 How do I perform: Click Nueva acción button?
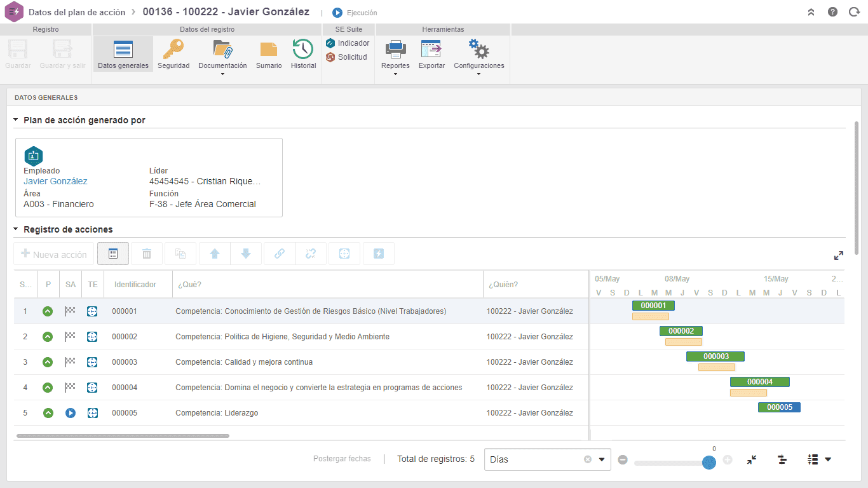pyautogui.click(x=54, y=254)
